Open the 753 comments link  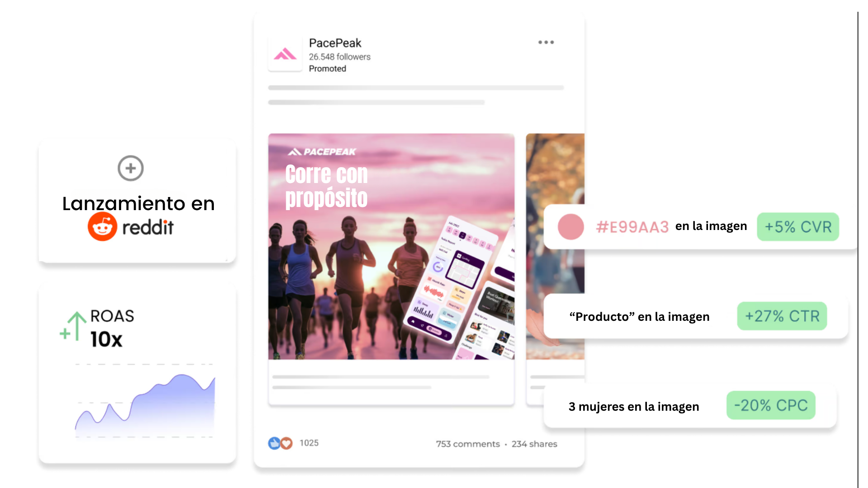(468, 444)
